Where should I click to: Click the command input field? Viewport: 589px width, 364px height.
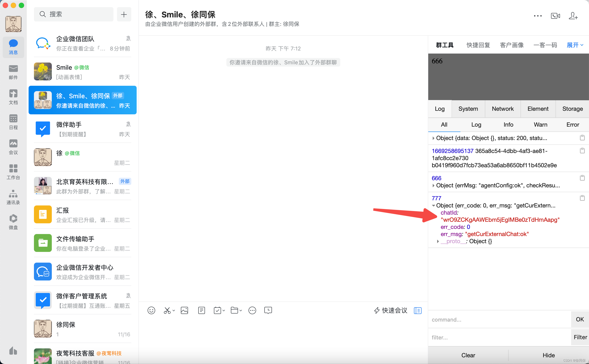[499, 320]
